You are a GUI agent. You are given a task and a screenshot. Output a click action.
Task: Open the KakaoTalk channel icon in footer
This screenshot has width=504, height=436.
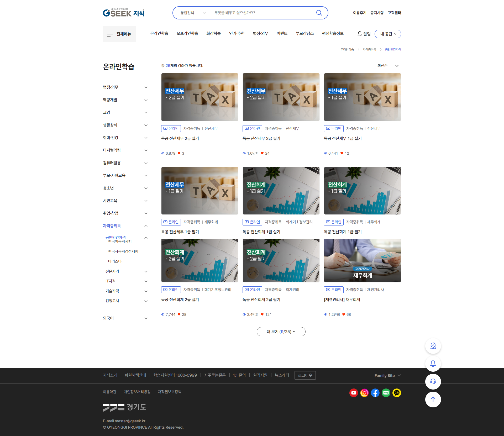click(397, 393)
